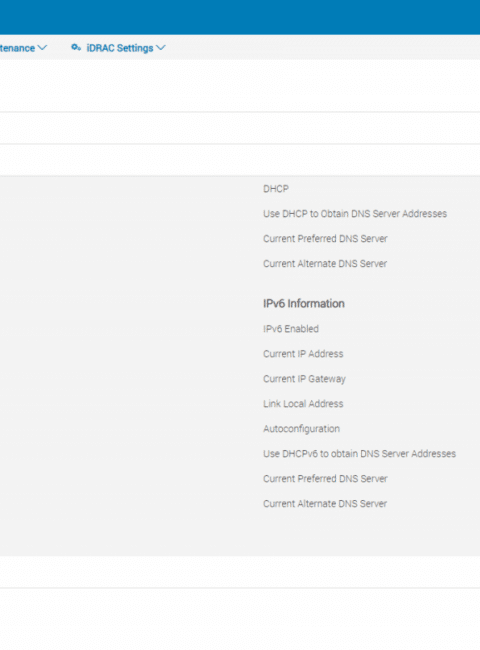Select the Link Local Address label
Screen dimensions: 480x650
(x=303, y=404)
